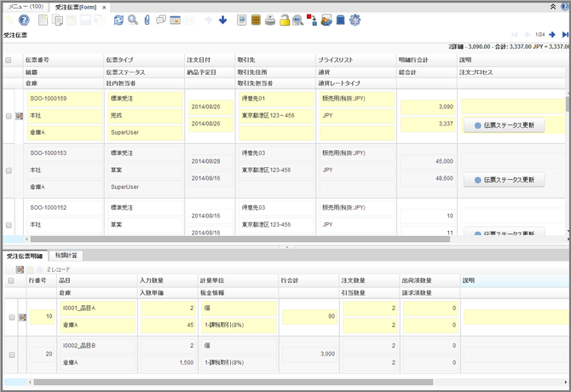
Task: Toggle select-all checkbox in order header
Action: 9,60
